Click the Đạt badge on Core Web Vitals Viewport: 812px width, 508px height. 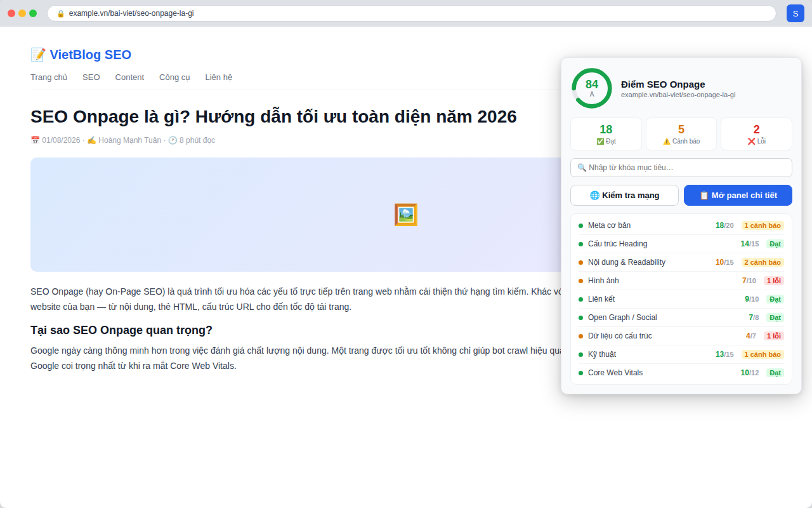[775, 373]
